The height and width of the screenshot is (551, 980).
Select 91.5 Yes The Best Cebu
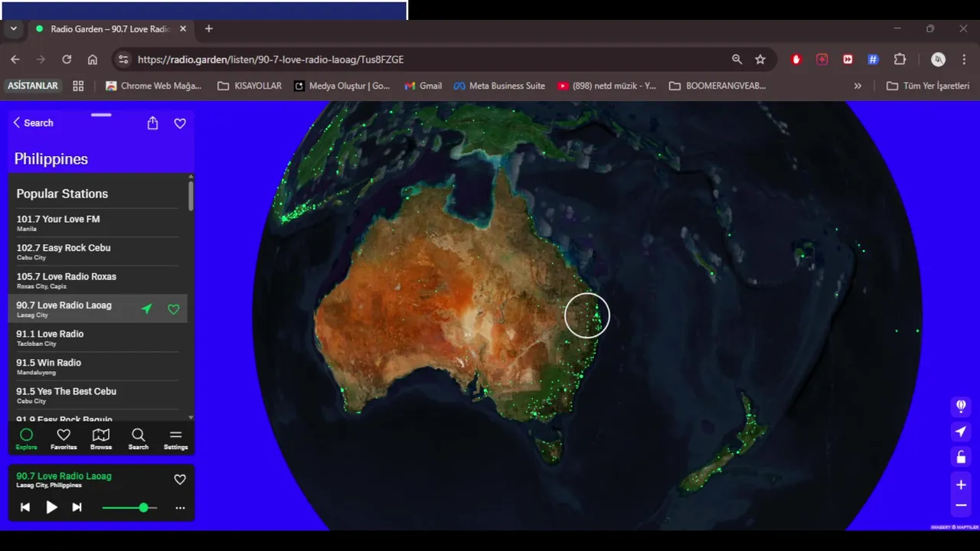point(97,395)
